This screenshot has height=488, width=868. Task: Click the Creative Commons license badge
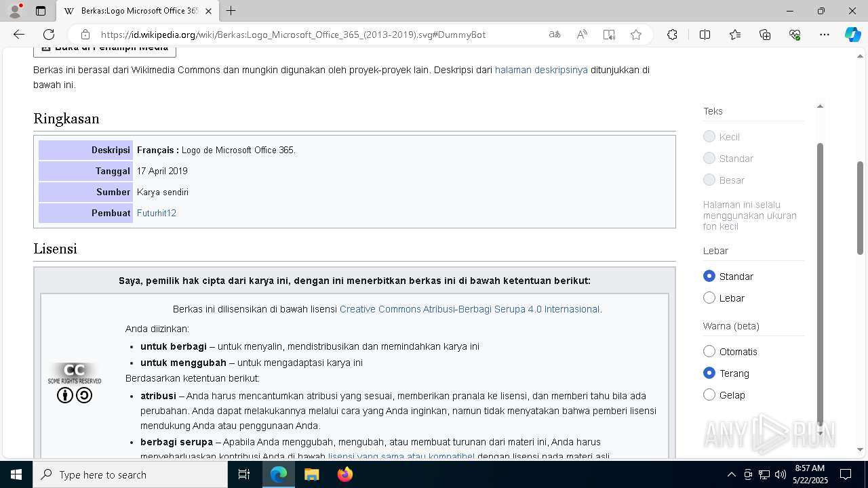75,383
